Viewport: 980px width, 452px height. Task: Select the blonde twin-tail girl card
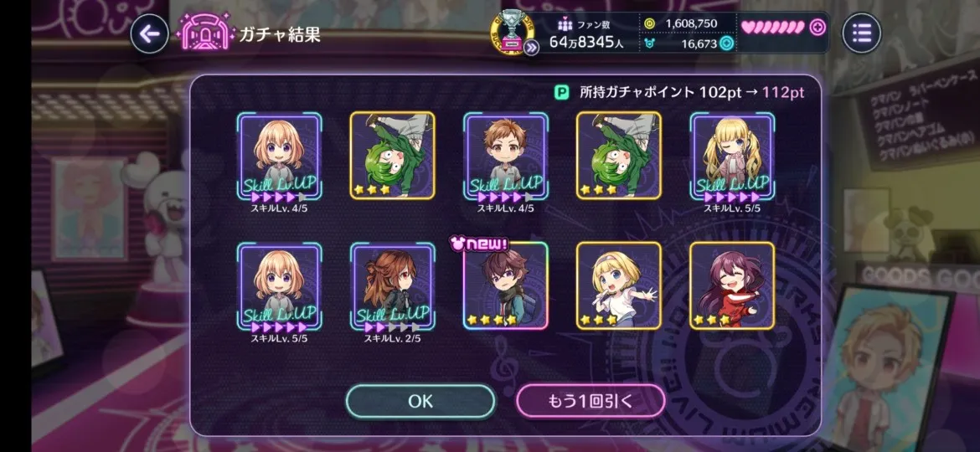click(x=732, y=156)
